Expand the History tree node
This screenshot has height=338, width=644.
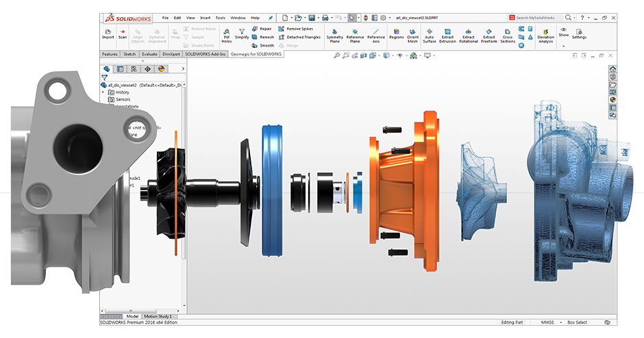click(x=103, y=92)
